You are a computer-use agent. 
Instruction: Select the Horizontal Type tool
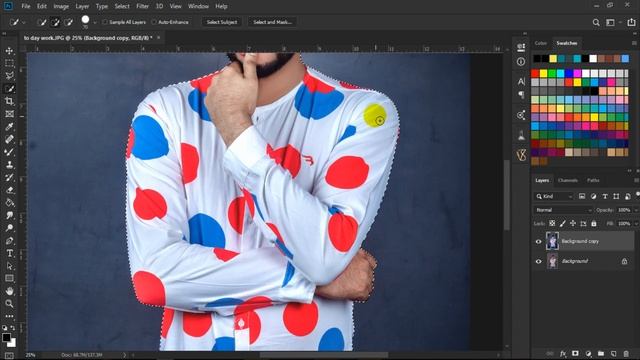pyautogui.click(x=9, y=253)
